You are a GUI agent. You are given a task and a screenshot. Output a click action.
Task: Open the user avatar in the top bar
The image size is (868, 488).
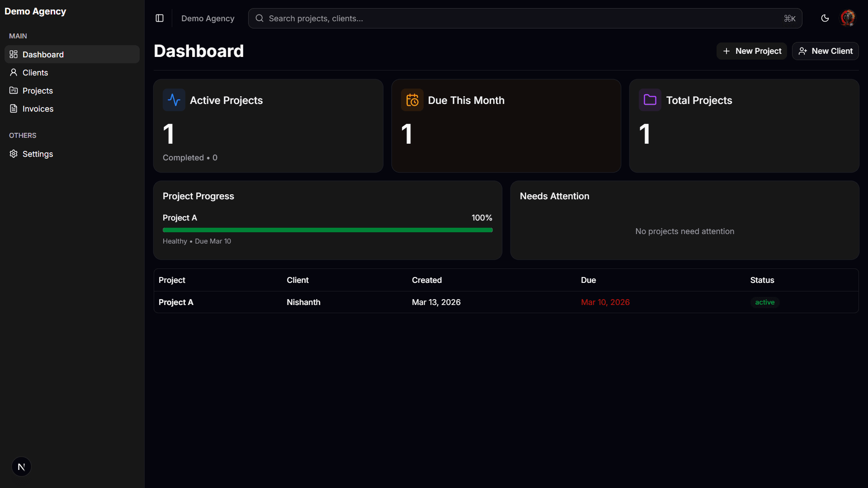tap(848, 18)
